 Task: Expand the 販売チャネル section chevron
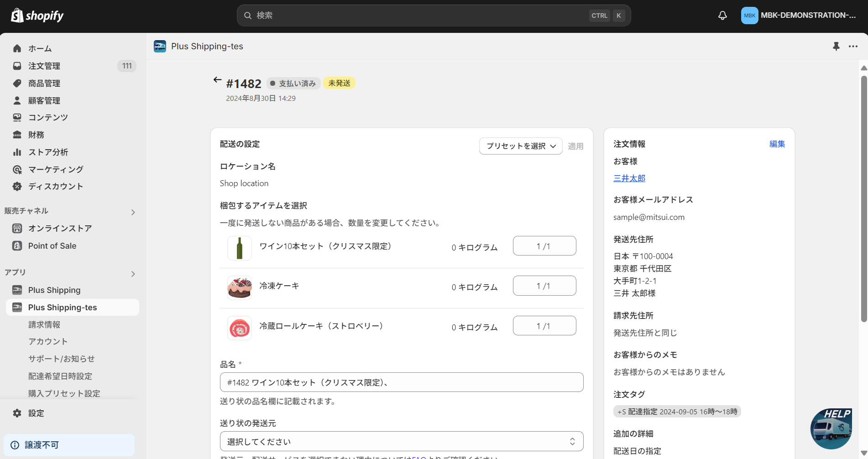point(133,212)
